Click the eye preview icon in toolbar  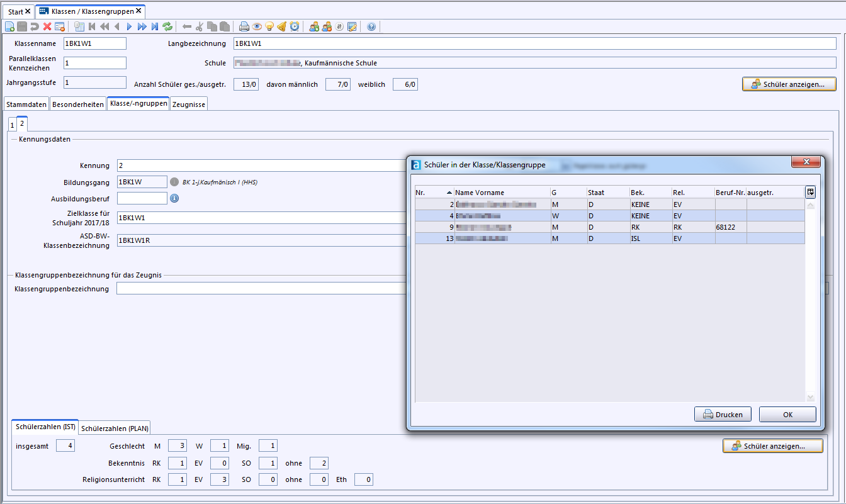[257, 26]
